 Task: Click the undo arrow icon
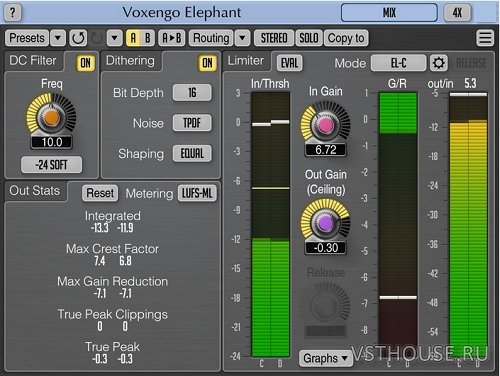78,38
